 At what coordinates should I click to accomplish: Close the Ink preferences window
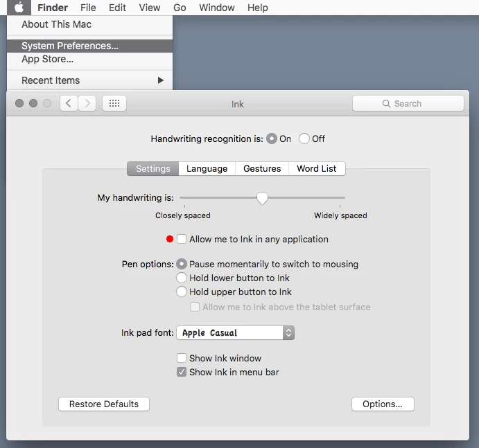19,103
